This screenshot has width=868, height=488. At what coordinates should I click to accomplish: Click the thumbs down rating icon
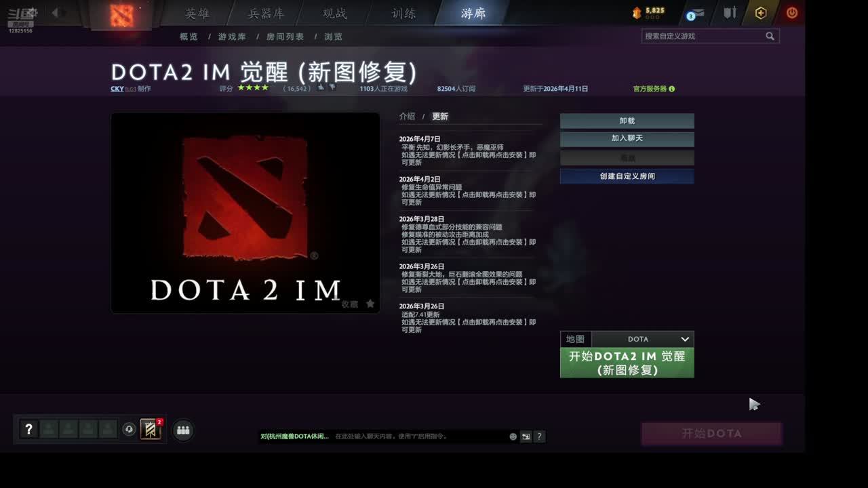tap(332, 87)
